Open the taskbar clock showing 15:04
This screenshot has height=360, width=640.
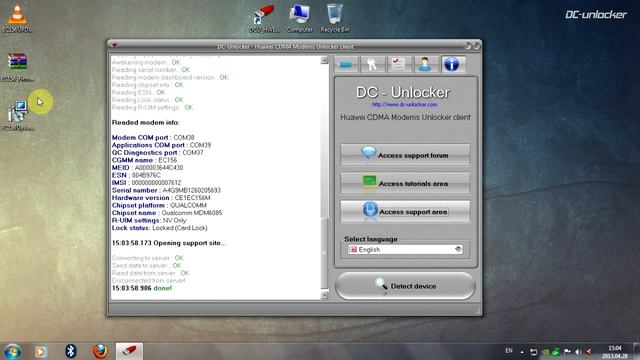(614, 352)
